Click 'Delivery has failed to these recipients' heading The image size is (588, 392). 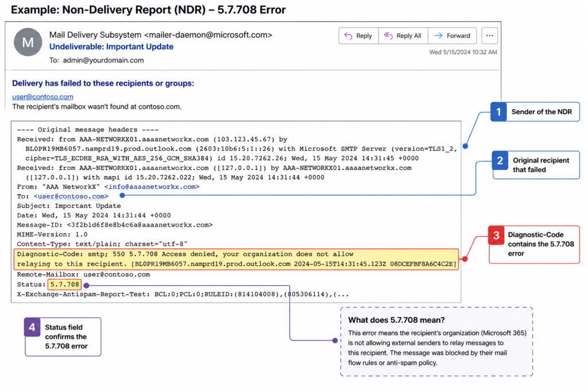coord(103,83)
